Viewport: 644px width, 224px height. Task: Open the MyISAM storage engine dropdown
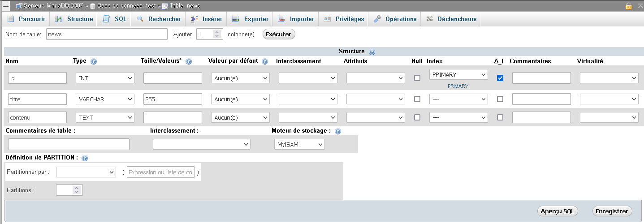pyautogui.click(x=299, y=144)
